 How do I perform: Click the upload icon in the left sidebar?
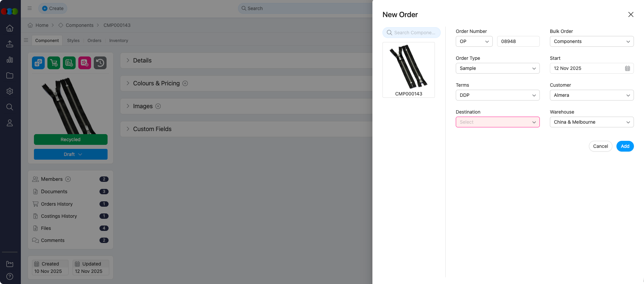[x=10, y=44]
